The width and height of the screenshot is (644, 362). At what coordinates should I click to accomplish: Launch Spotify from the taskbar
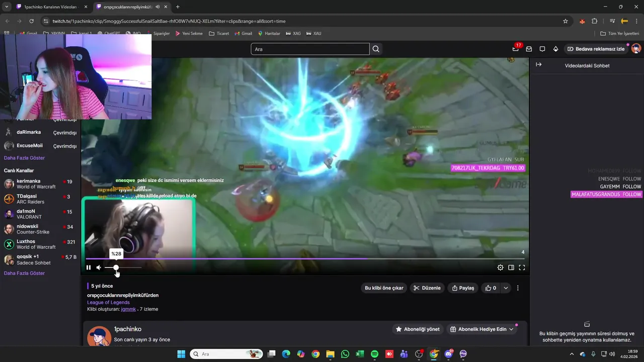374,354
